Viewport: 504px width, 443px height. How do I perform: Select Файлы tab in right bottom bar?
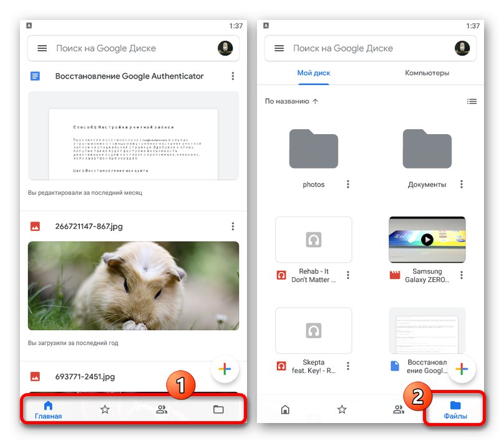tap(455, 410)
